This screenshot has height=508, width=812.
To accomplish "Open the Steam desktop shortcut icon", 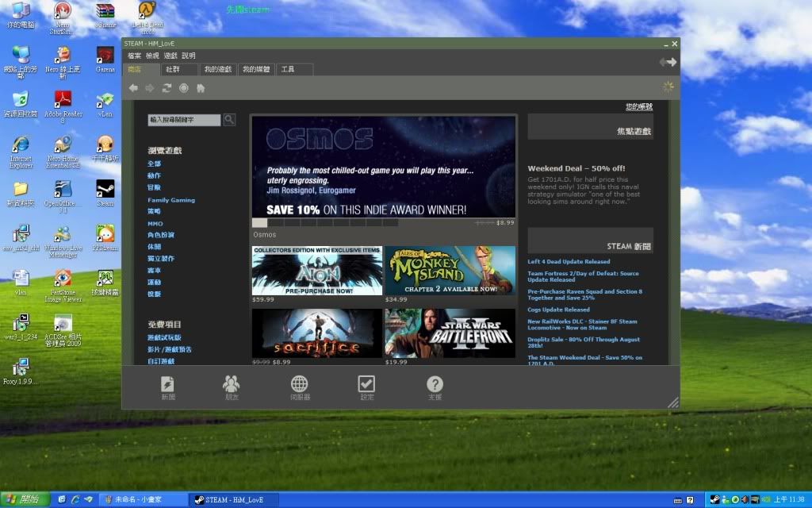I will click(x=105, y=194).
